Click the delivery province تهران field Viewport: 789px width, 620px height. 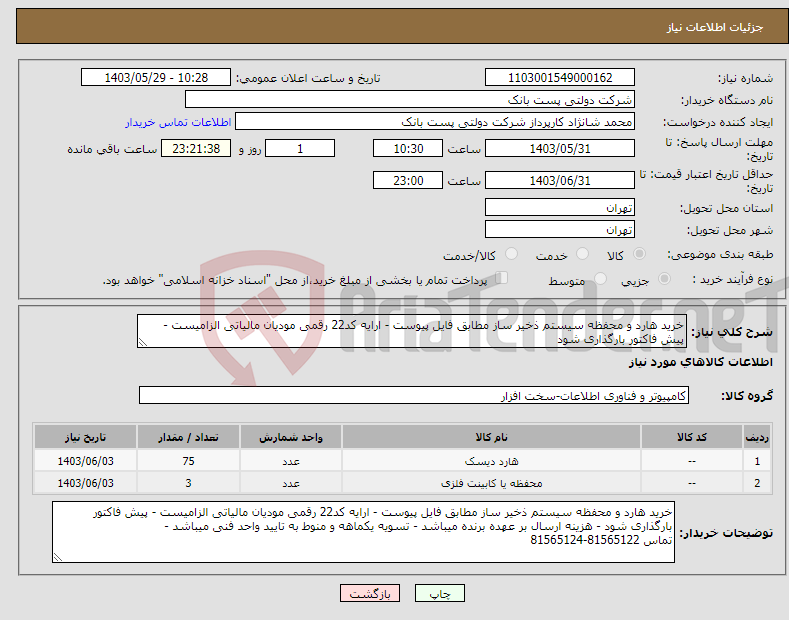pos(560,207)
